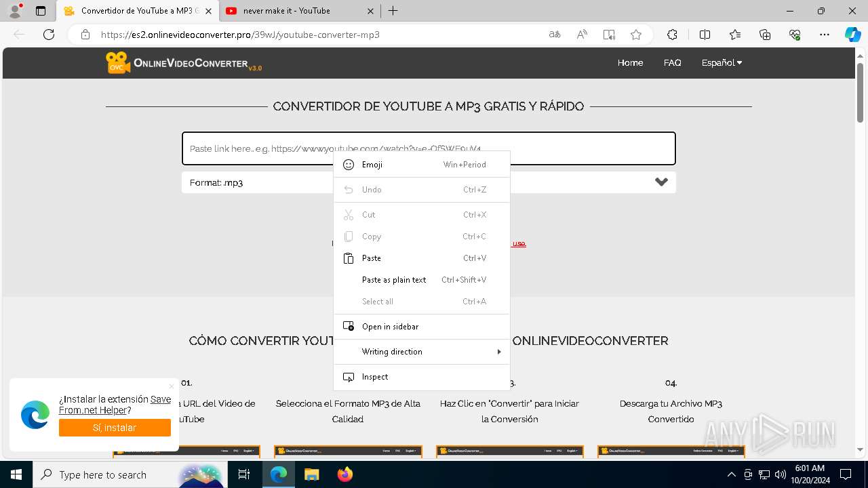Open browser extensions puzzle icon
Image resolution: width=868 pixels, height=488 pixels.
click(x=672, y=35)
